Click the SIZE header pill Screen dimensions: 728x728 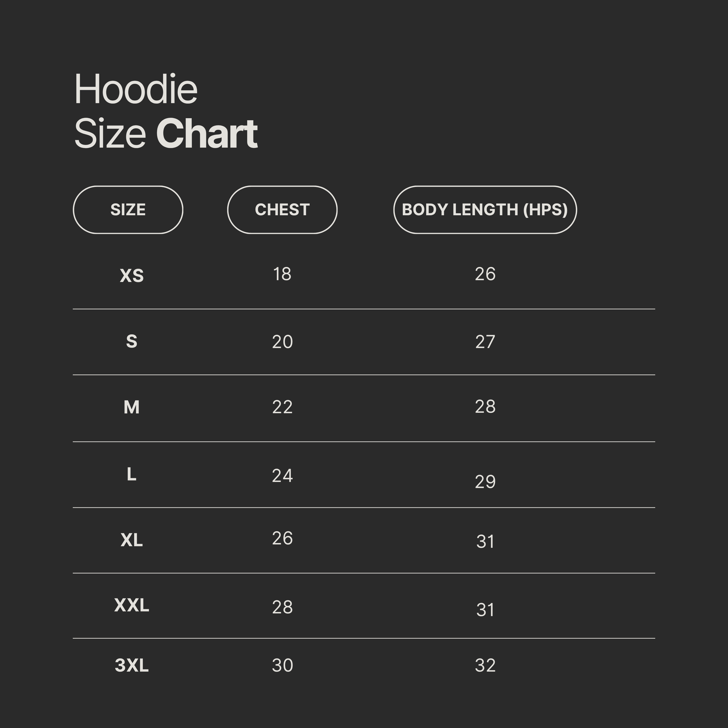128,210
